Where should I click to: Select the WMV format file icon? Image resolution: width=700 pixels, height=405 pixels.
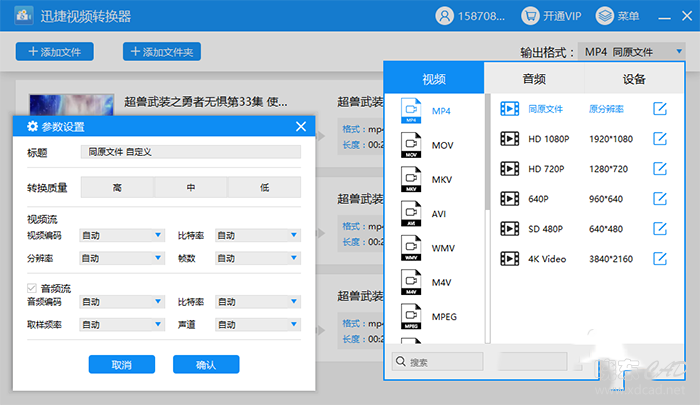tap(411, 248)
